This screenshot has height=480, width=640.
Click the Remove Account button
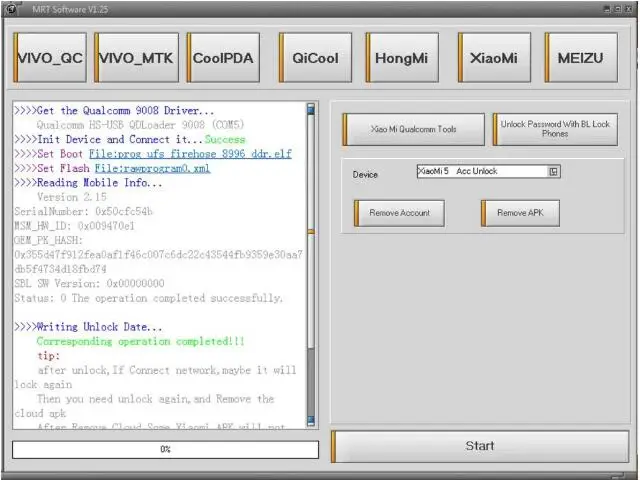[399, 213]
